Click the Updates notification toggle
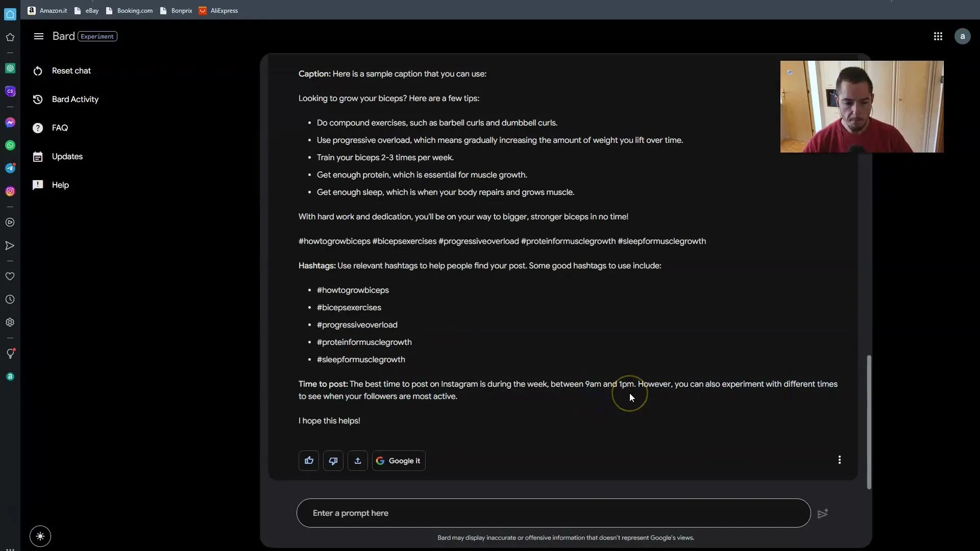This screenshot has width=980, height=551. pyautogui.click(x=67, y=156)
